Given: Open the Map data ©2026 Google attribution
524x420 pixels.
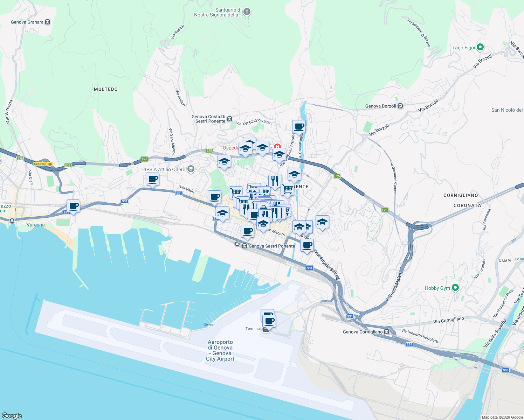Looking at the screenshot, I should coord(502,417).
